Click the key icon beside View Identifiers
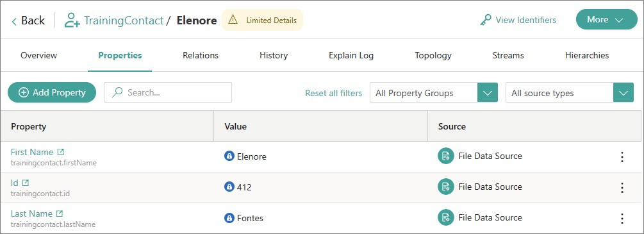Screen dimensions: 644x234 coord(486,20)
